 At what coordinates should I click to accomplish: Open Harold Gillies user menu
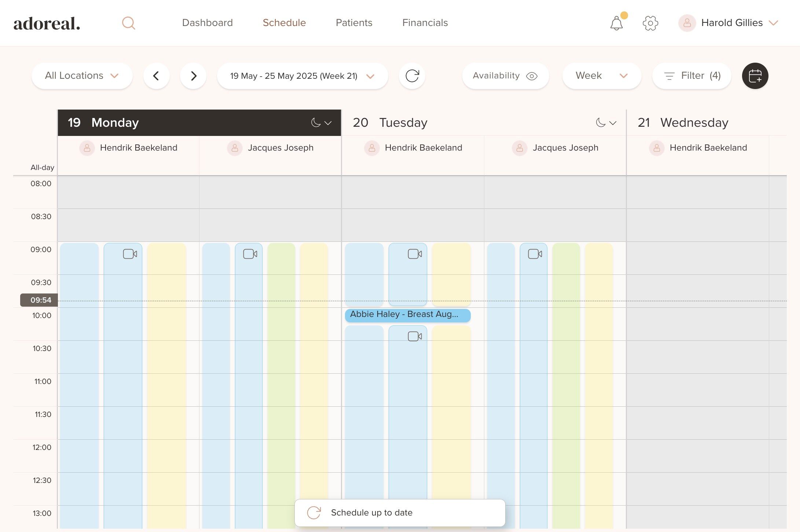[731, 23]
